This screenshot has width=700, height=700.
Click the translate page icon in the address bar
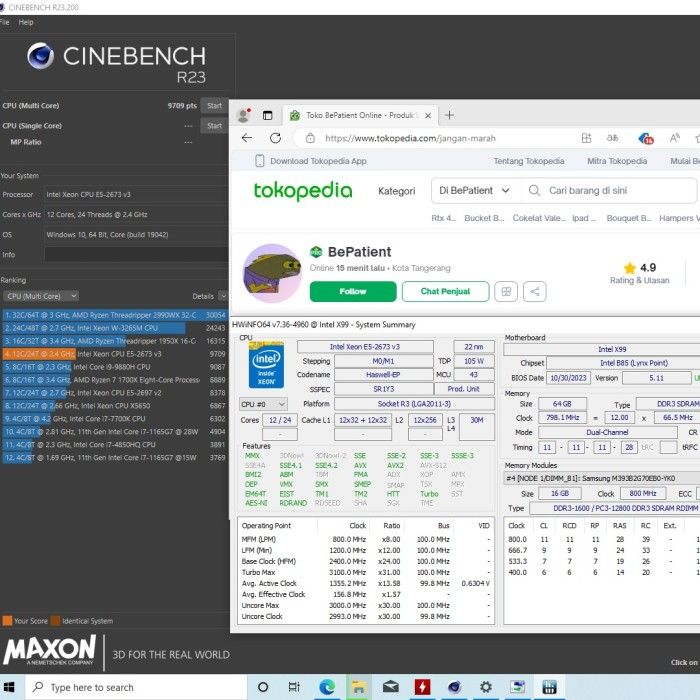612,138
